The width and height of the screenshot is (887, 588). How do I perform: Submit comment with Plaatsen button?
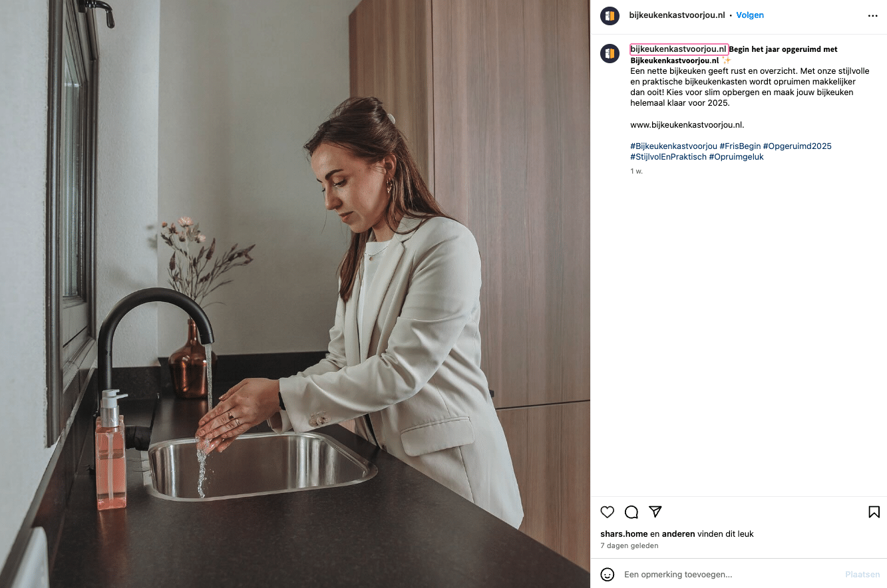862,574
